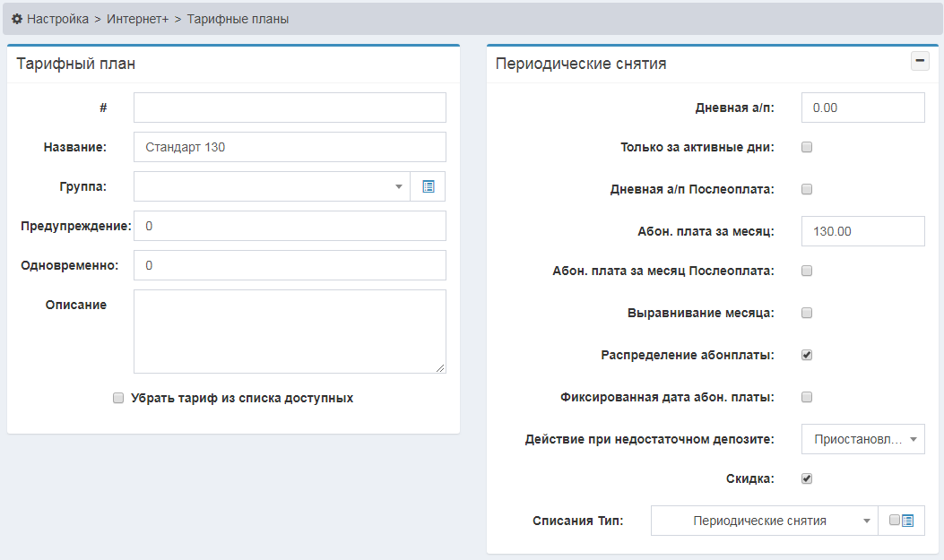Image resolution: width=944 pixels, height=560 pixels.
Task: Uncheck Распределение абонплаты checkbox
Action: 807,355
